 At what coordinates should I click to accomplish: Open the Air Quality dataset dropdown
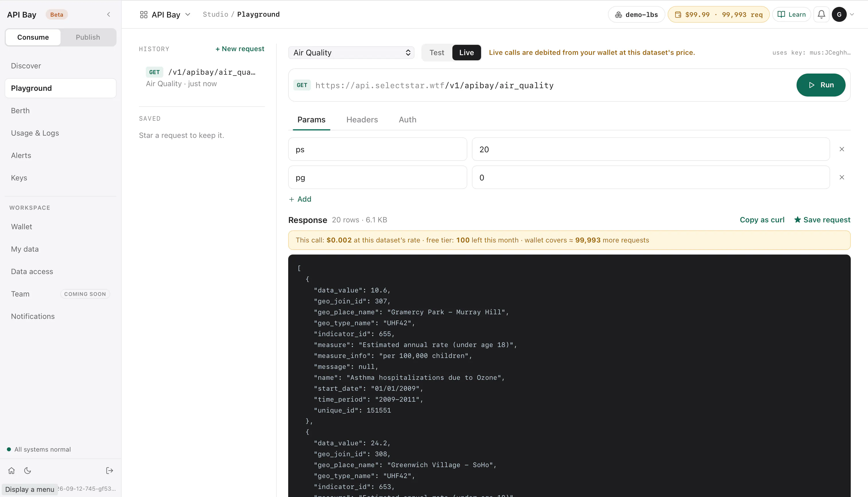[351, 53]
